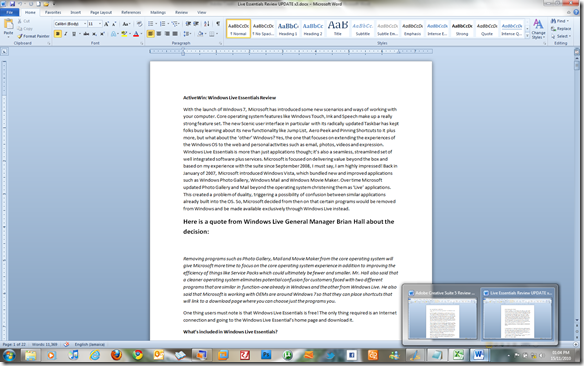Image resolution: width=584 pixels, height=366 pixels.
Task: Apply the Heading 1 style
Action: (x=288, y=29)
